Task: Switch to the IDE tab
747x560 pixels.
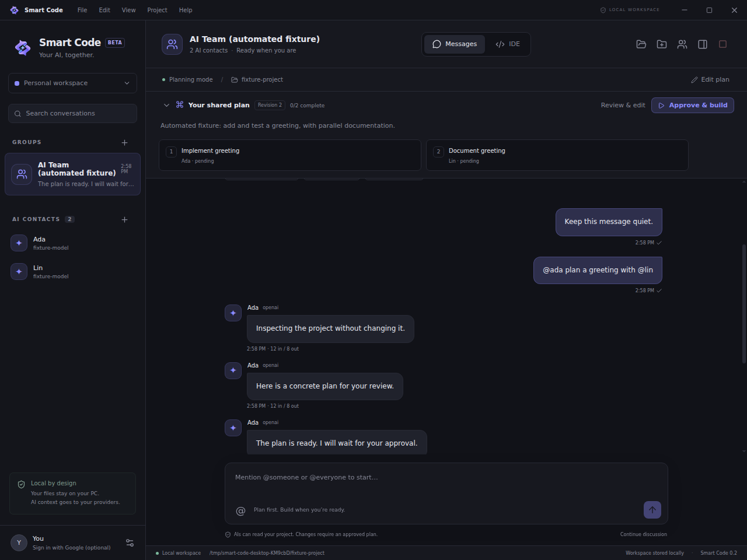Action: 508,44
